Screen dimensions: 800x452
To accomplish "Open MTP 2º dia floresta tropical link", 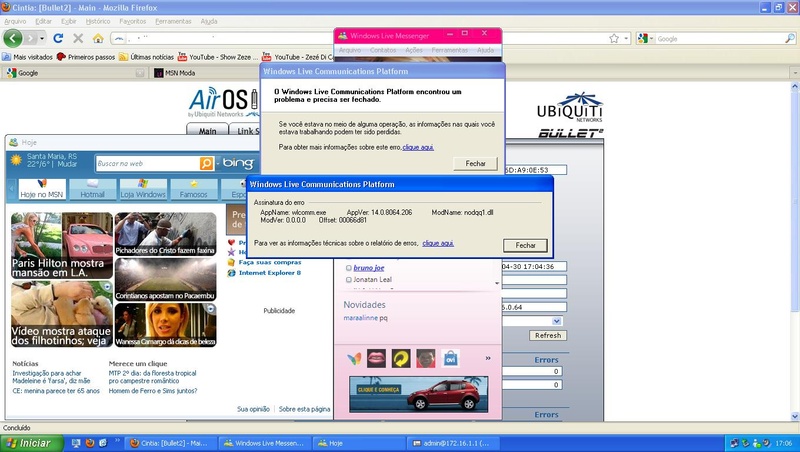I will coord(152,377).
